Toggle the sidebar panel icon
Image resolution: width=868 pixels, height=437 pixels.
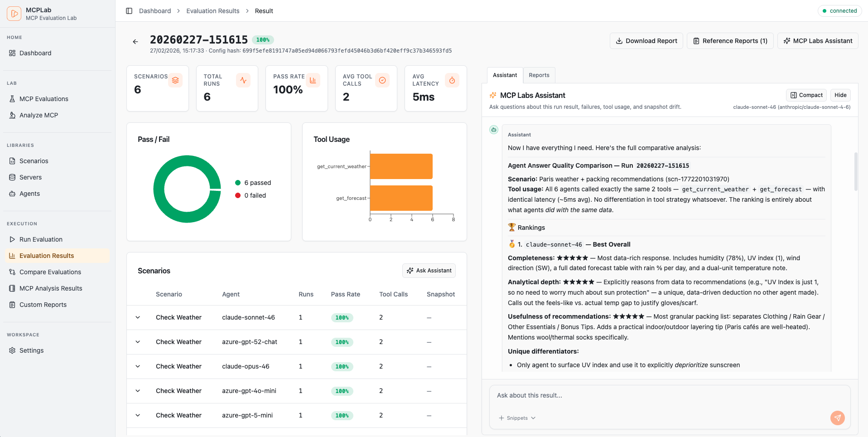(129, 11)
